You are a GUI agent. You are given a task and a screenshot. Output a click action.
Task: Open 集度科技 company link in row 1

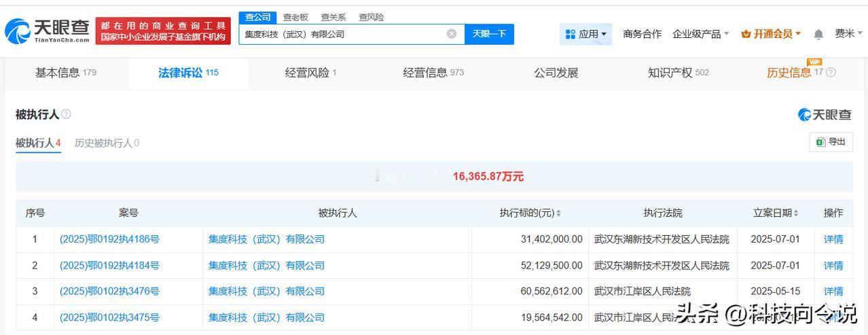click(266, 239)
